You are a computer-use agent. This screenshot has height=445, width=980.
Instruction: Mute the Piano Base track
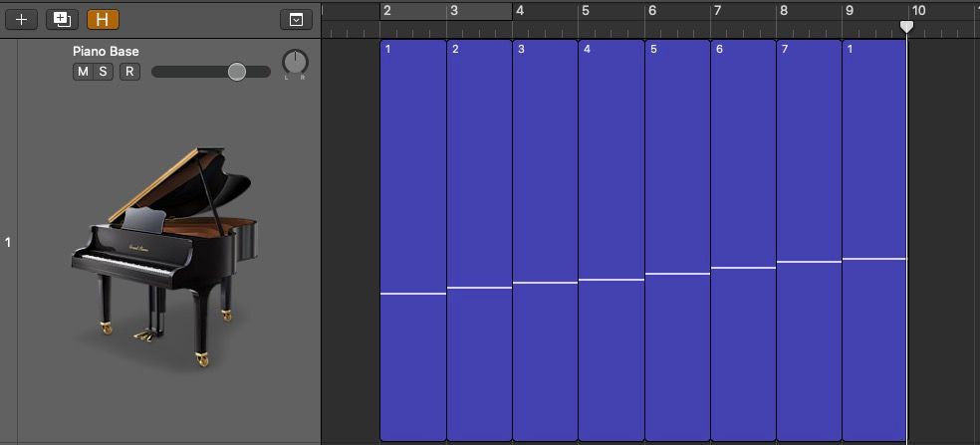tap(83, 72)
